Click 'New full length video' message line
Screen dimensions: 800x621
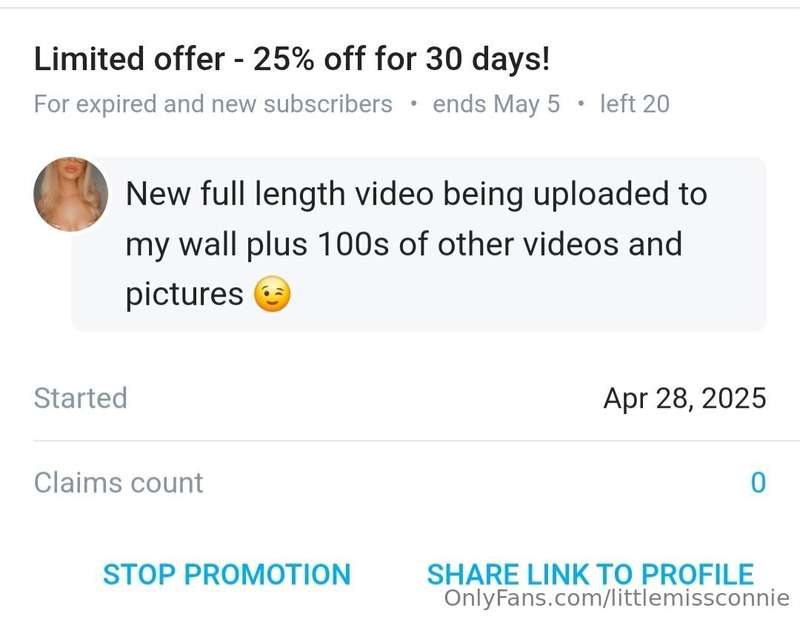(x=416, y=194)
